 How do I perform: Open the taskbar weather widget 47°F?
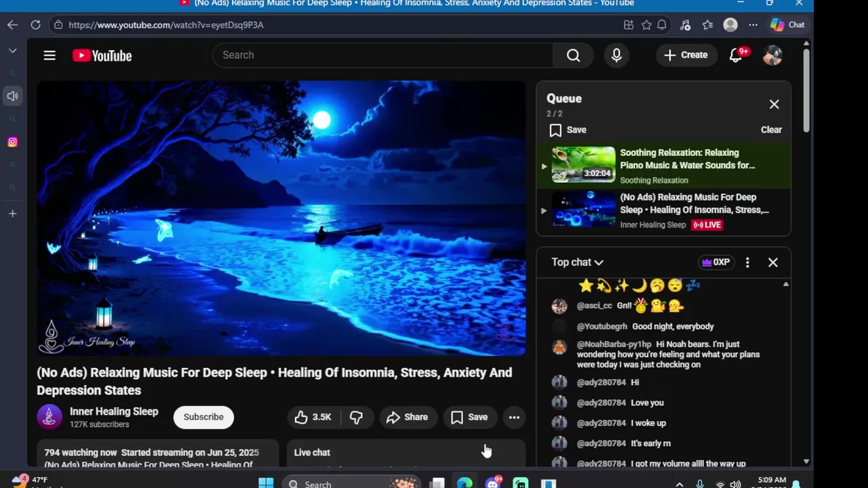tap(31, 482)
